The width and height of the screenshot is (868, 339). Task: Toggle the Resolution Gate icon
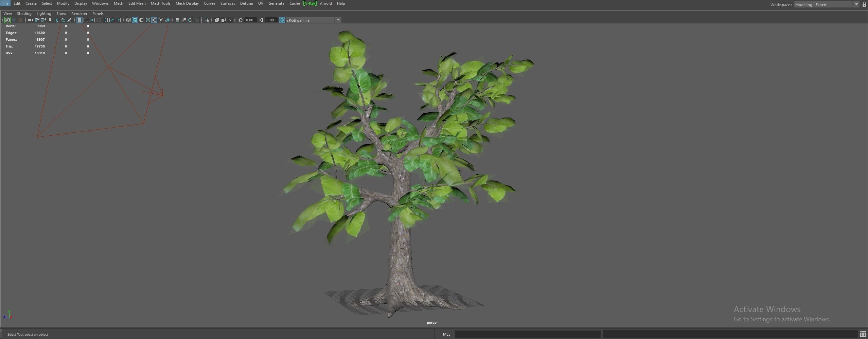(x=92, y=20)
